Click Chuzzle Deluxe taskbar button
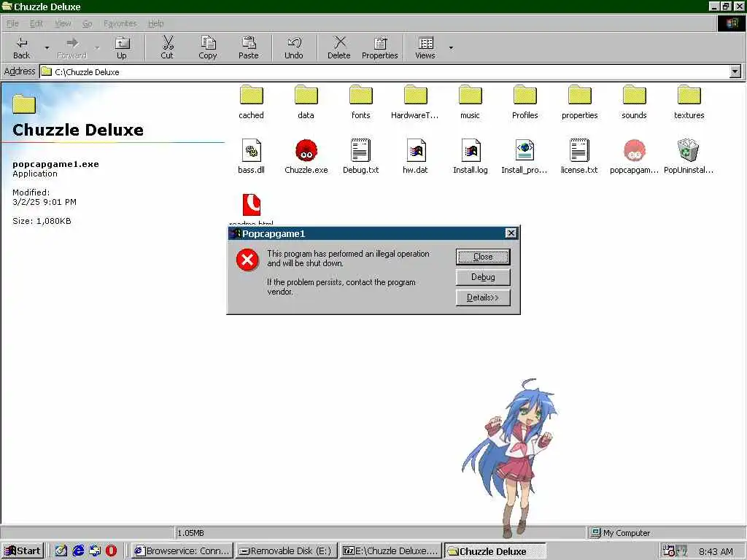The image size is (747, 560). [x=495, y=551]
